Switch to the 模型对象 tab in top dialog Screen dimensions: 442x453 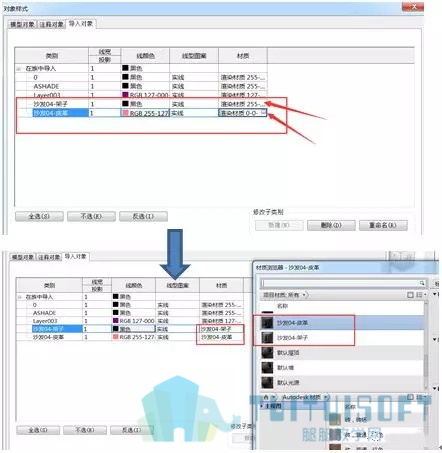[22, 24]
